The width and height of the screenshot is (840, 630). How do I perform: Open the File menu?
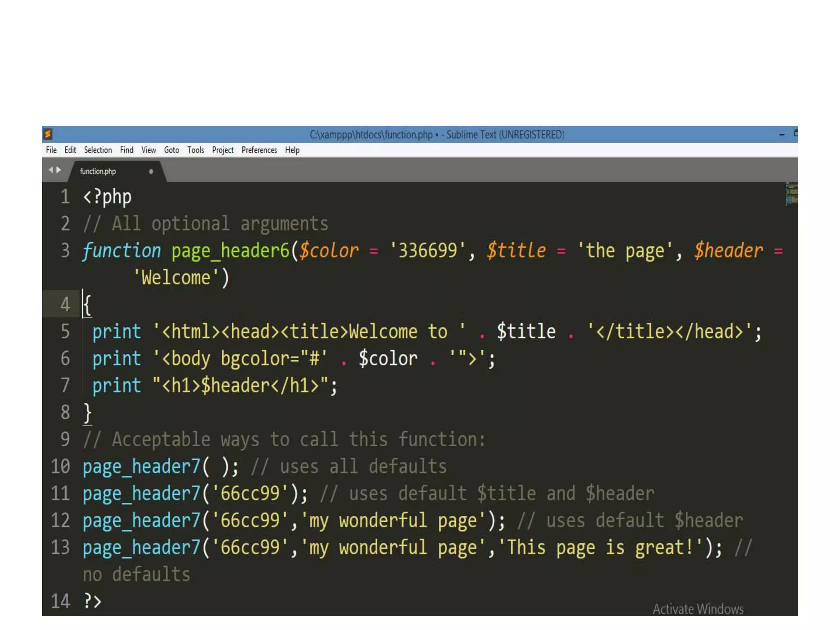click(51, 150)
